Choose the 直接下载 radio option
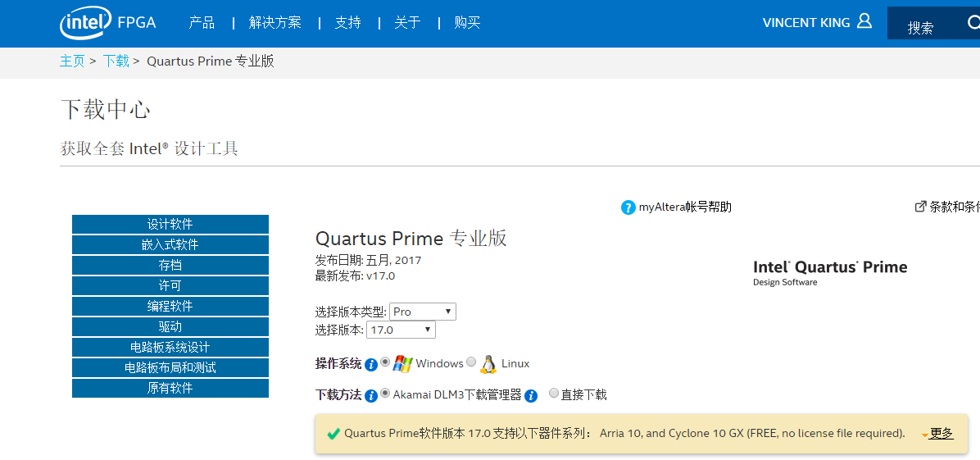This screenshot has width=980, height=460. (554, 393)
